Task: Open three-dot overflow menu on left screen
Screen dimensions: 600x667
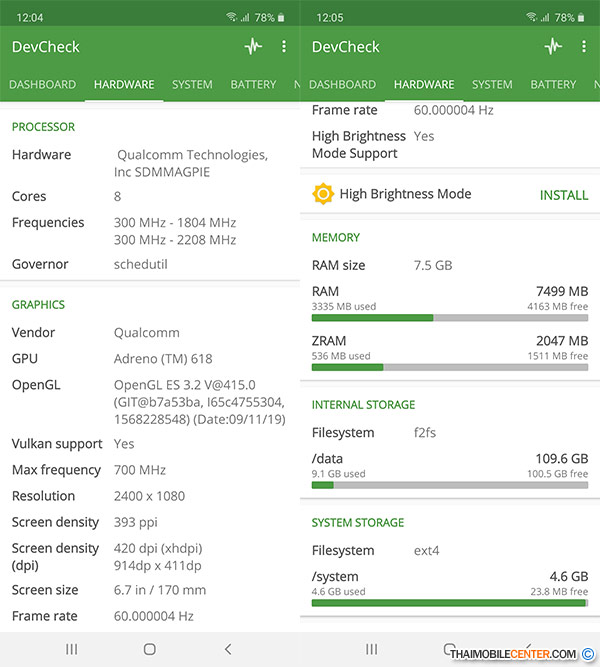Action: pyautogui.click(x=284, y=47)
